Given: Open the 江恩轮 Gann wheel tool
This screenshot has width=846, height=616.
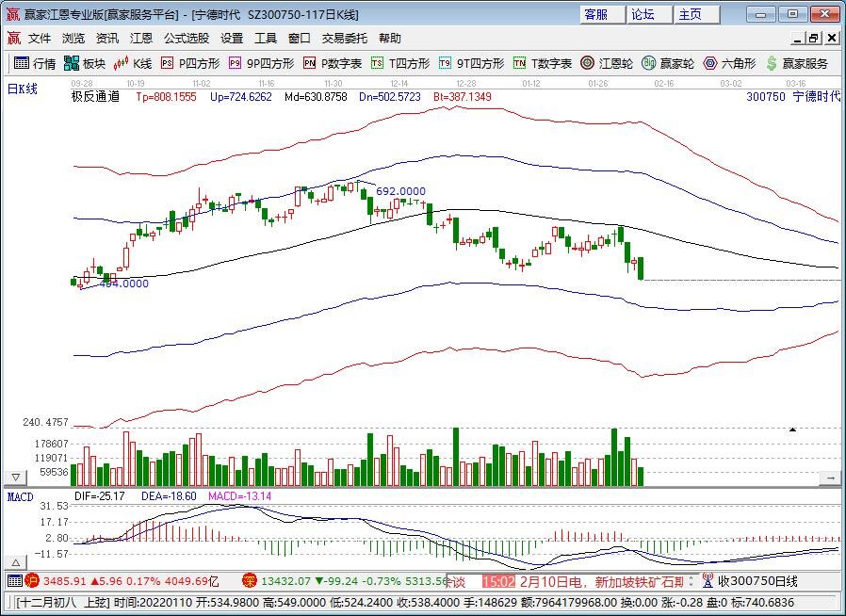Looking at the screenshot, I should pos(607,64).
